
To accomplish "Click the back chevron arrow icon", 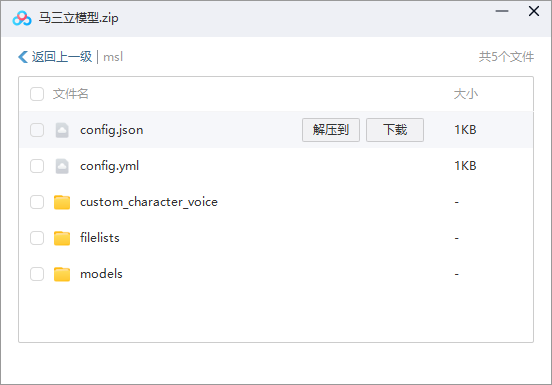I will pos(23,57).
